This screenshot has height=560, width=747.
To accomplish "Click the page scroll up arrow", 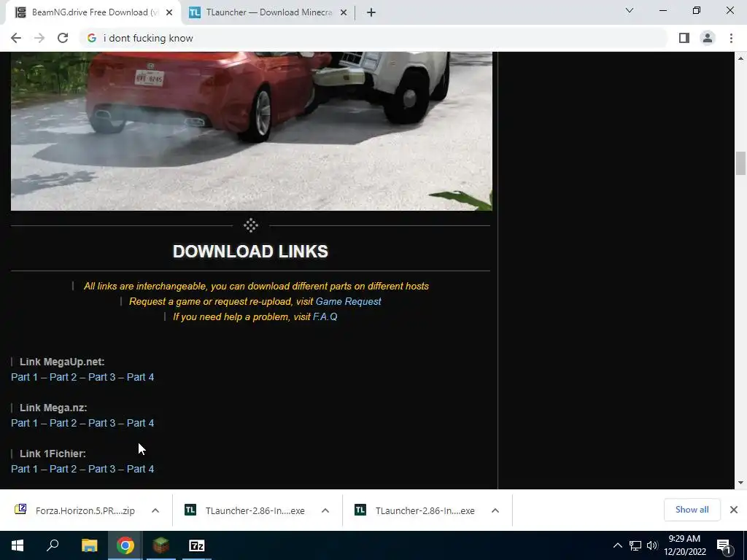I will tap(740, 58).
